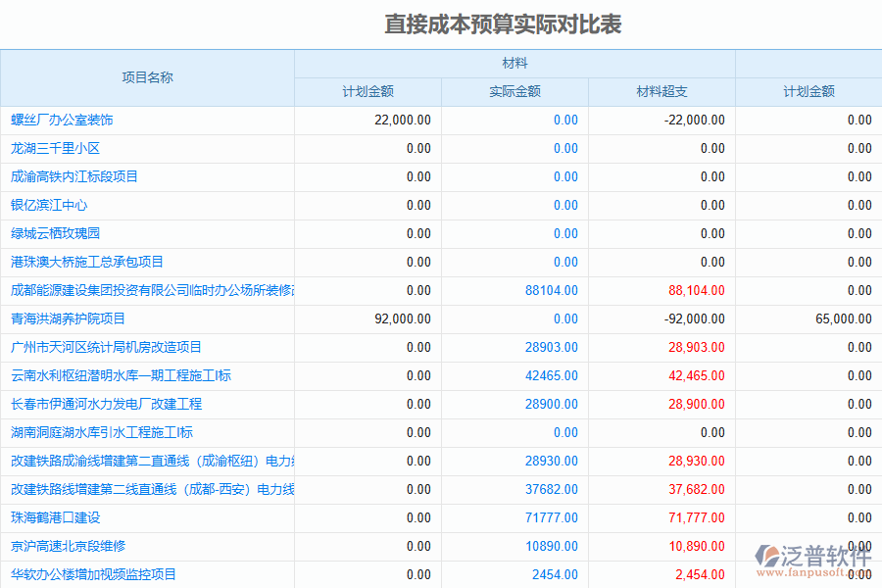
Task: Open the 绿城云栖玫瑰园 project link
Action: pos(56,233)
